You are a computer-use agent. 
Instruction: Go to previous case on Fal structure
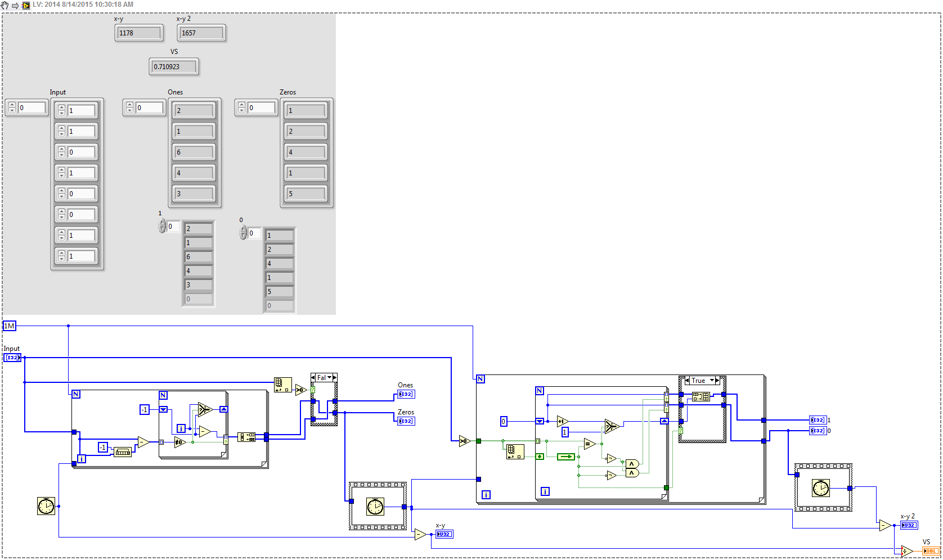click(313, 378)
